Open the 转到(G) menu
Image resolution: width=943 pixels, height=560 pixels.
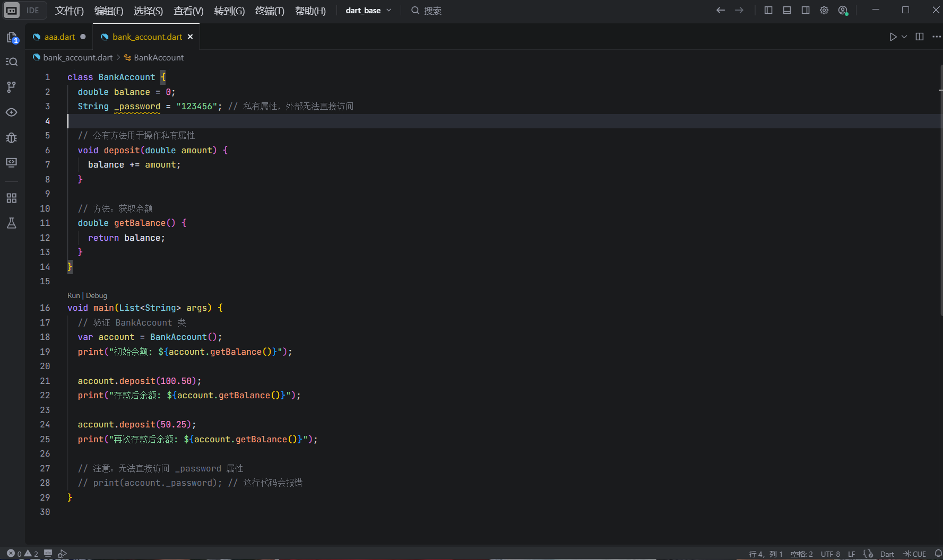point(229,11)
